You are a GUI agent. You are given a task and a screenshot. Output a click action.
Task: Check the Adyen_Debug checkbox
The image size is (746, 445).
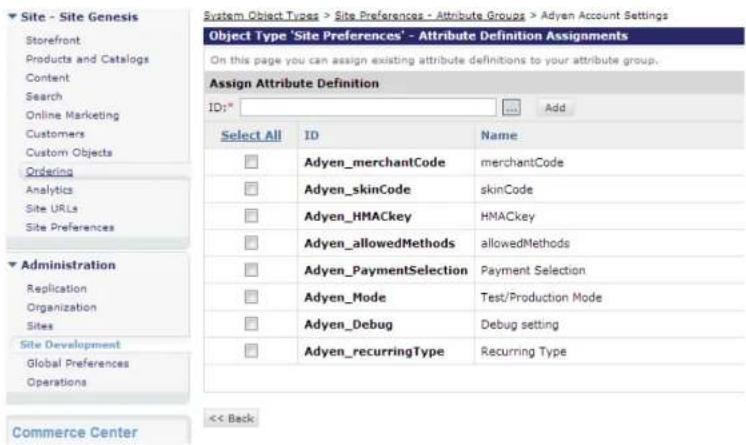(251, 324)
